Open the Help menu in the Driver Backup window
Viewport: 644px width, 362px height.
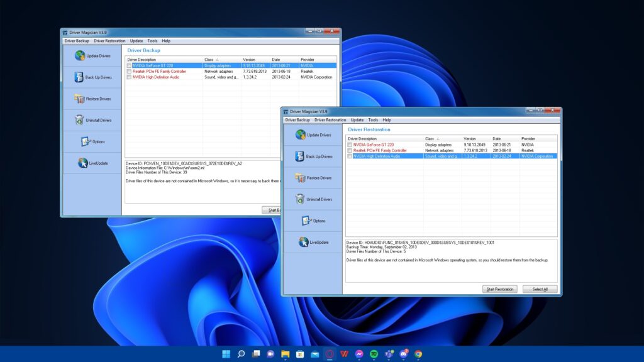coord(166,41)
